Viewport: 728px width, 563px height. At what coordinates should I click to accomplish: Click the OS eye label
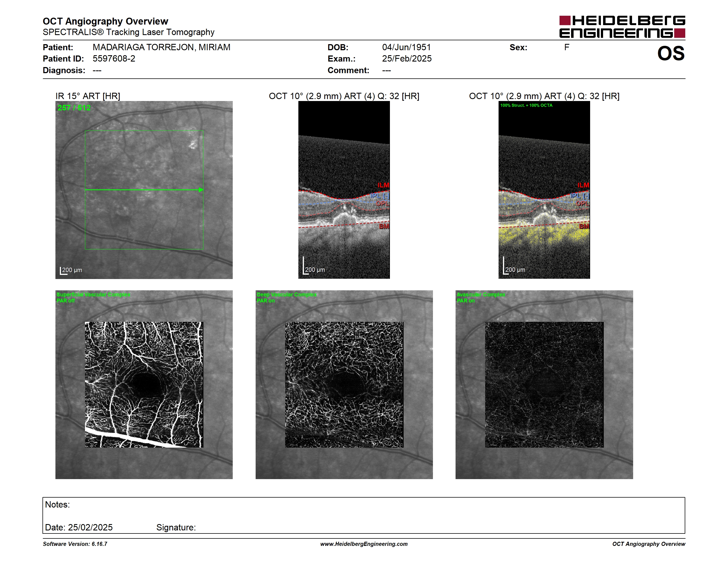pyautogui.click(x=671, y=53)
